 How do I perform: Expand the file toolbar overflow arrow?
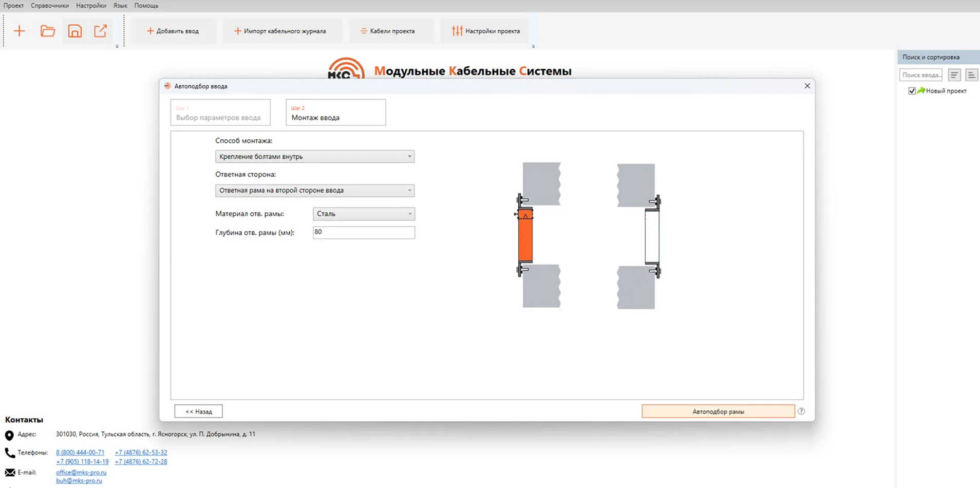pos(117,46)
